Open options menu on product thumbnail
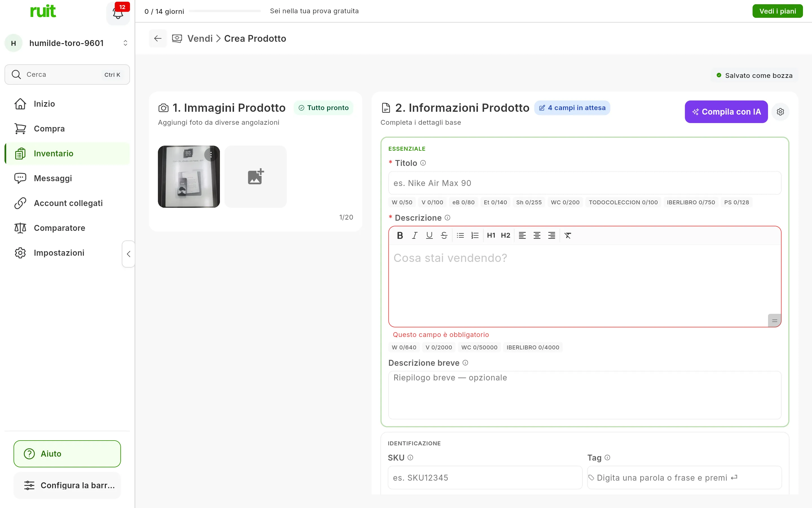This screenshot has height=508, width=812. click(211, 155)
